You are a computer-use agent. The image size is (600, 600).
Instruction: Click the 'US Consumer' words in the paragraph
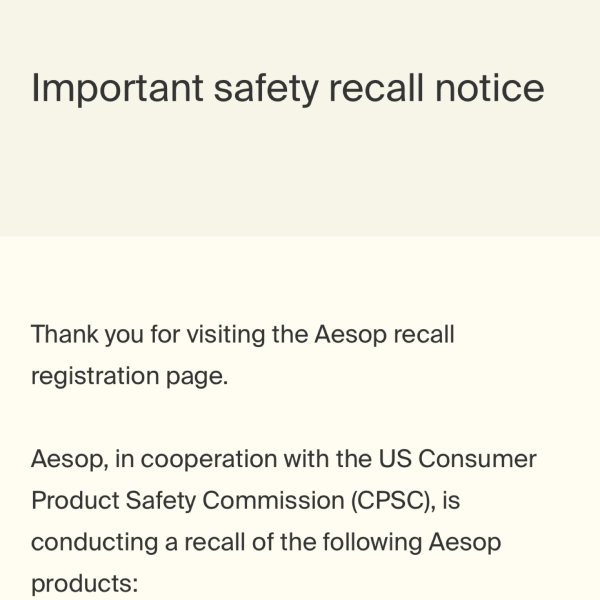[457, 458]
